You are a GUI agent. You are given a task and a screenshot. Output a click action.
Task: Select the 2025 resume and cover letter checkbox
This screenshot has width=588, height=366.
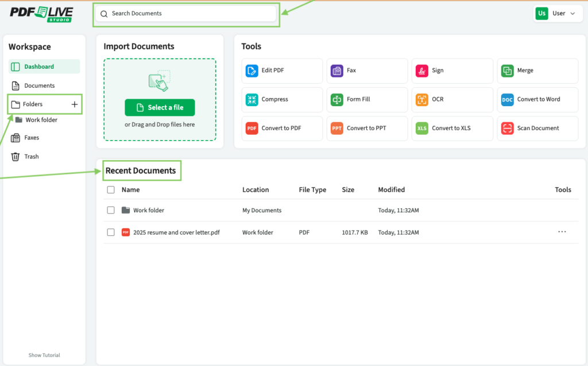(110, 232)
